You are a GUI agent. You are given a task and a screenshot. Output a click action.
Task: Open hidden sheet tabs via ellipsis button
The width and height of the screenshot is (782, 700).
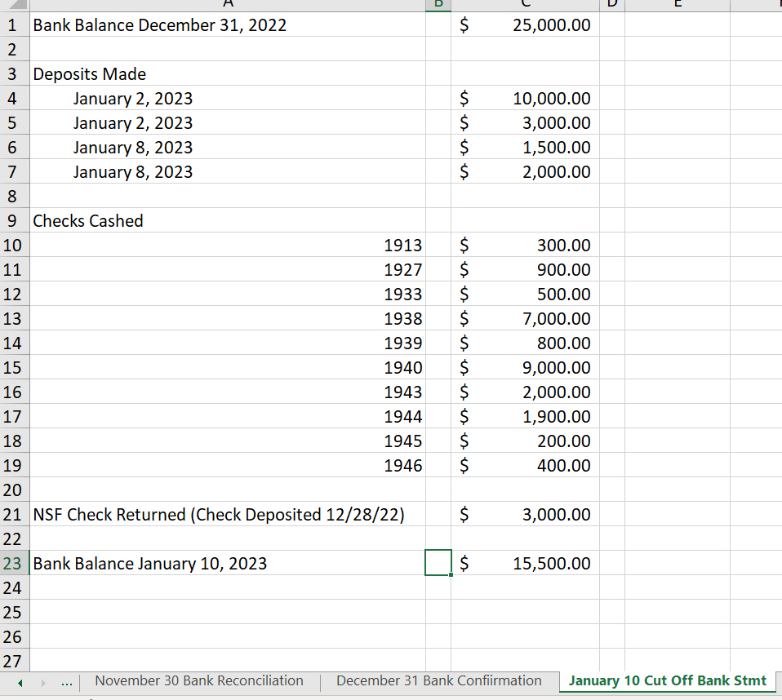(x=66, y=683)
